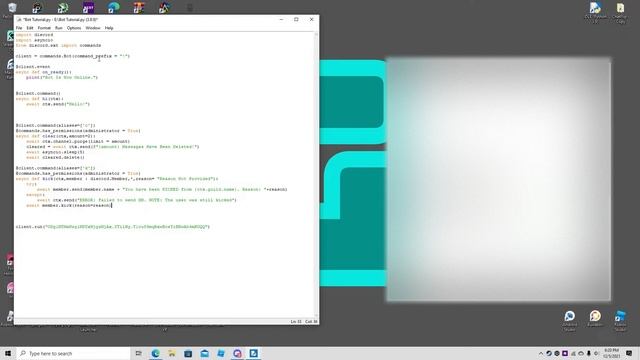Image resolution: width=640 pixels, height=360 pixels.
Task: Click the 'await member.kick(reason=reason)' line
Action: [69, 205]
